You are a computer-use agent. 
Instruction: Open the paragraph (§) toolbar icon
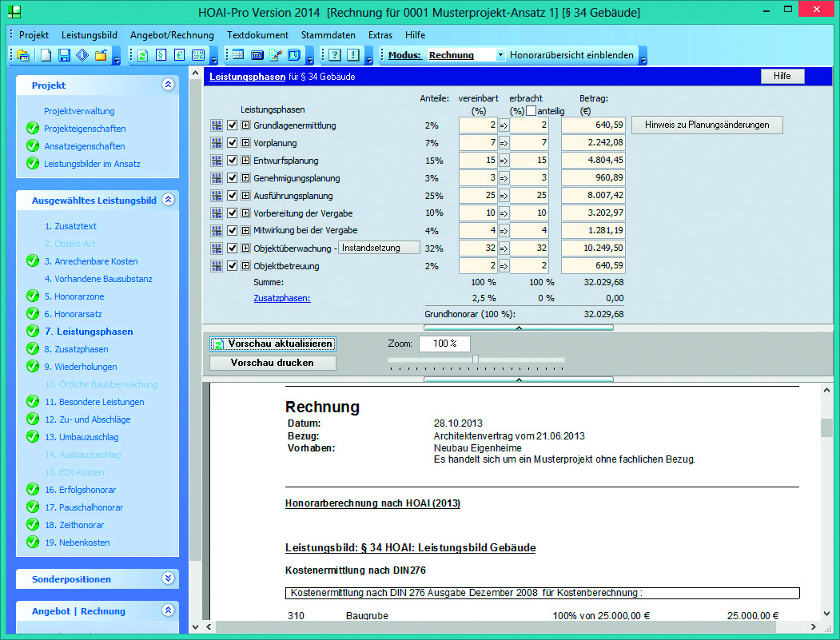[161, 54]
